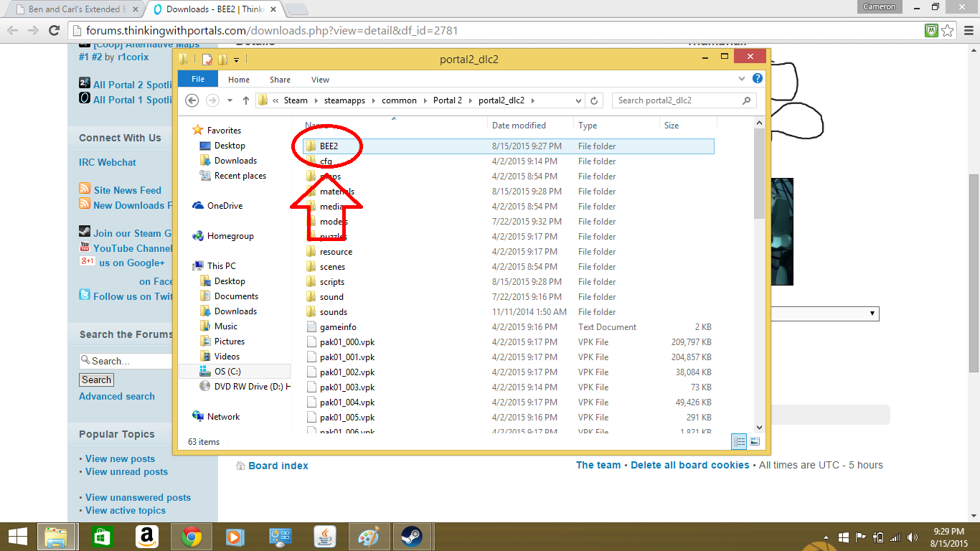Reload the Chrome page
The image size is (980, 551).
pyautogui.click(x=54, y=30)
